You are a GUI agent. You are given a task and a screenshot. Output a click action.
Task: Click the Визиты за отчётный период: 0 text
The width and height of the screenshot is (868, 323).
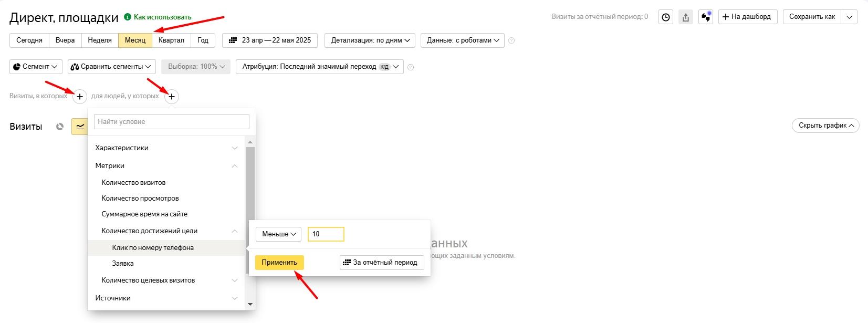[600, 17]
